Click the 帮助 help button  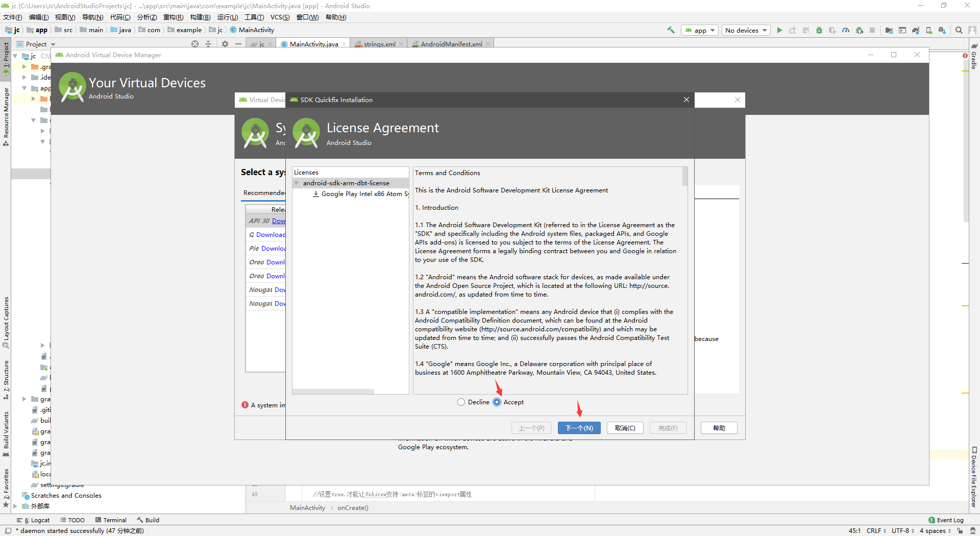[719, 428]
